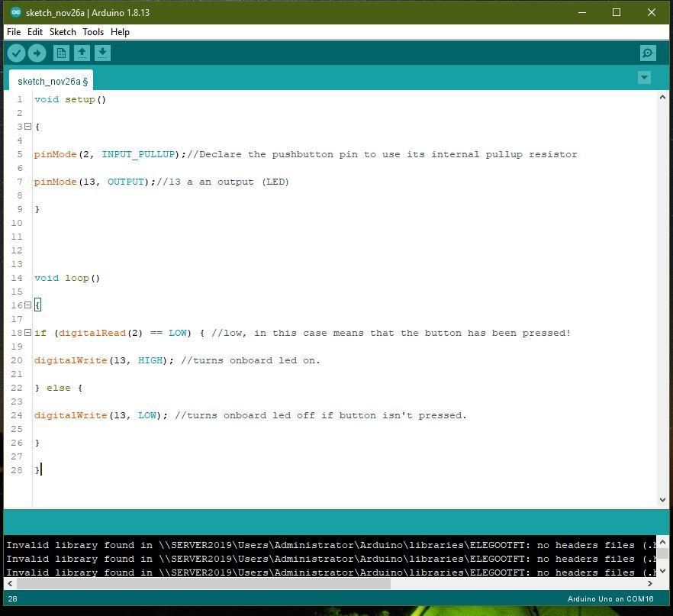Click the Verify checkmark button
Viewport: 673px width, 616px height.
click(16, 53)
